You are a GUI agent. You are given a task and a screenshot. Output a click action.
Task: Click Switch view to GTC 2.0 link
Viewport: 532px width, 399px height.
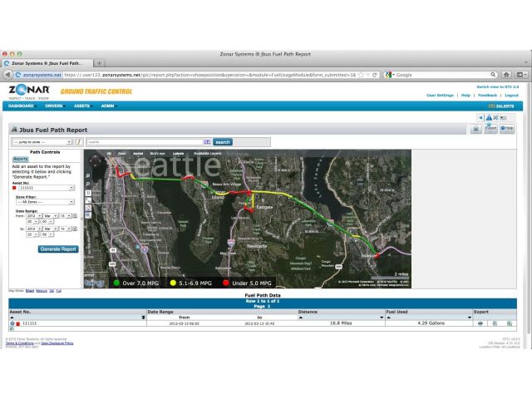(x=497, y=87)
